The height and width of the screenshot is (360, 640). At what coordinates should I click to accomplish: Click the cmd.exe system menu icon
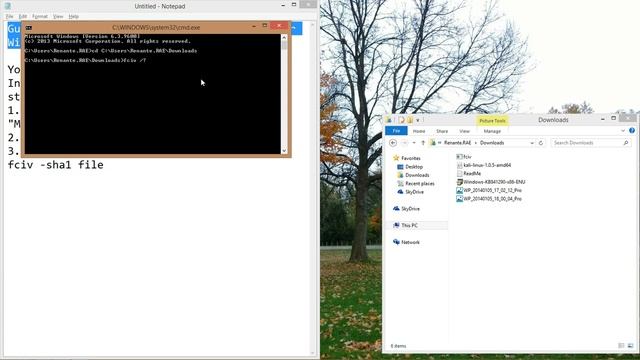(29, 27)
